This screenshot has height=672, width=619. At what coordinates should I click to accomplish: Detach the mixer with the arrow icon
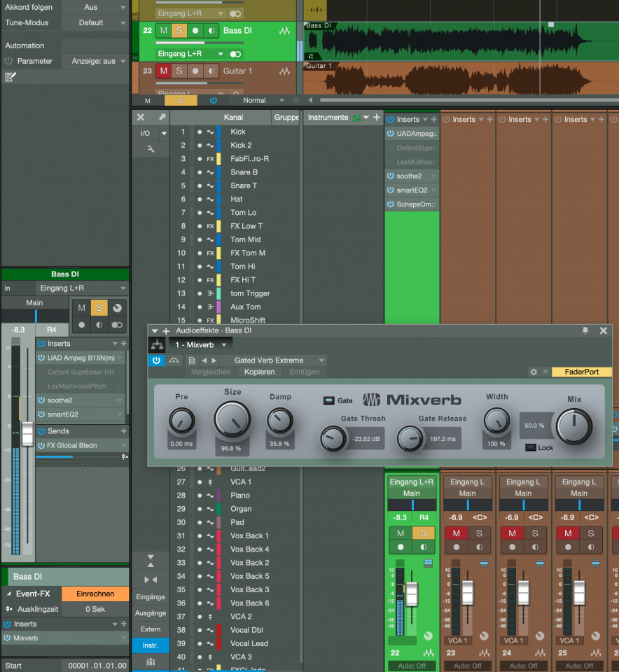[162, 118]
